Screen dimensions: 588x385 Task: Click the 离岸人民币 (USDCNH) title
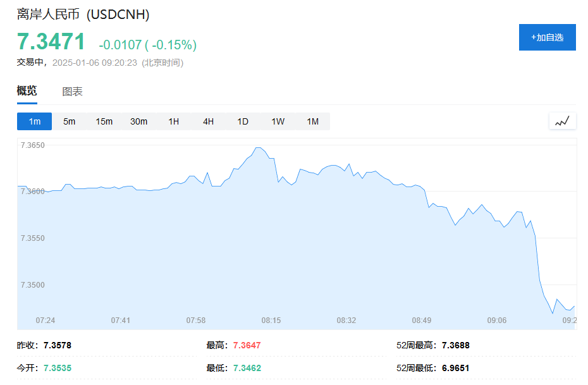point(83,15)
